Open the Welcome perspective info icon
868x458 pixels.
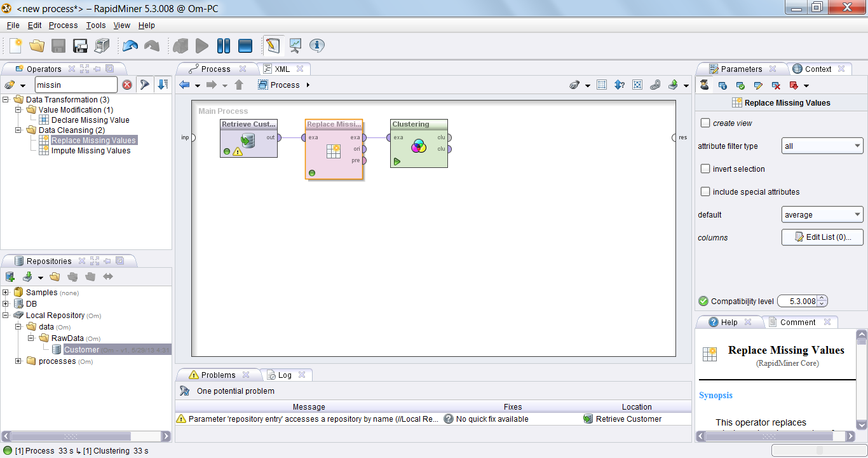coord(317,46)
